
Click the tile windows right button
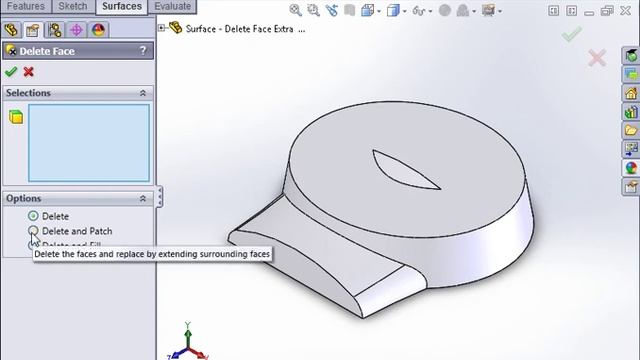coord(571,11)
